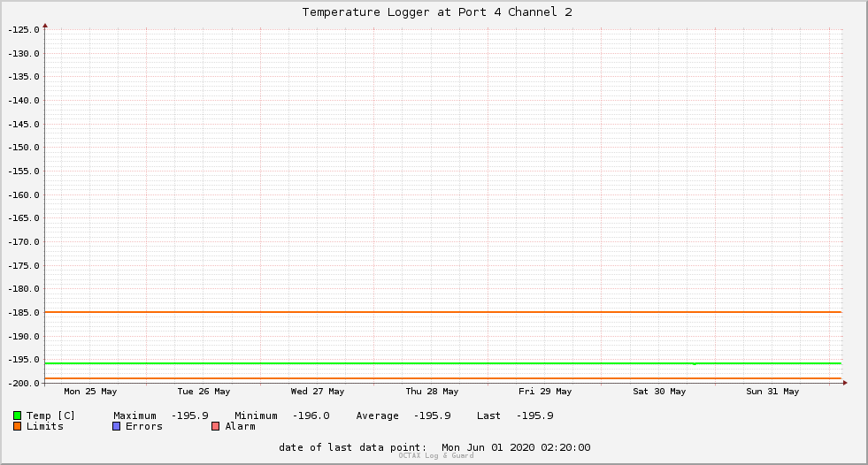This screenshot has height=465, width=868.
Task: Click the lower orange limit line near -199
Action: [x=443, y=378]
